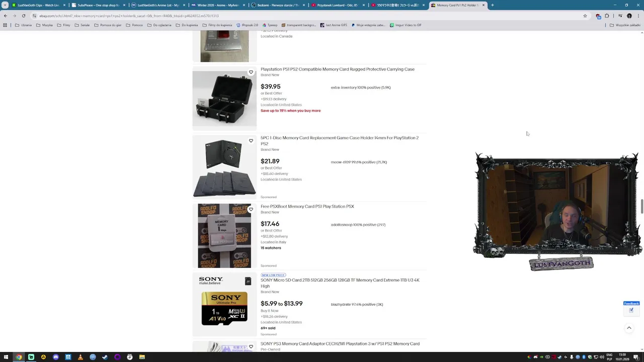The height and width of the screenshot is (362, 644).
Task: Open Playstation PS1 PS2 Rugged Carrying Case listing
Action: (x=338, y=69)
